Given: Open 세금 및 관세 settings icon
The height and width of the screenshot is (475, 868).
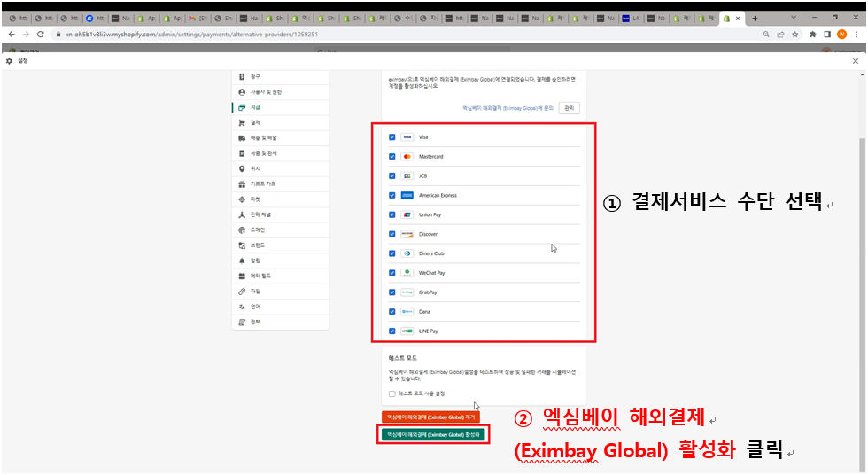Looking at the screenshot, I should tap(242, 153).
